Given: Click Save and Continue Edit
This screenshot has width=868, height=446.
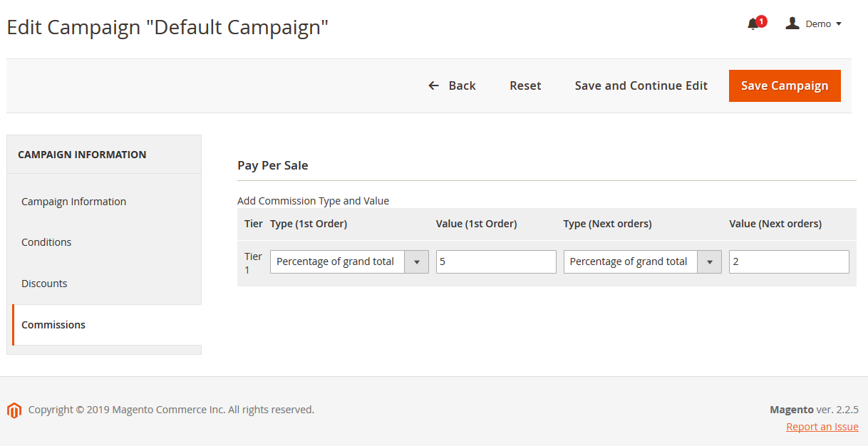Looking at the screenshot, I should click(641, 85).
